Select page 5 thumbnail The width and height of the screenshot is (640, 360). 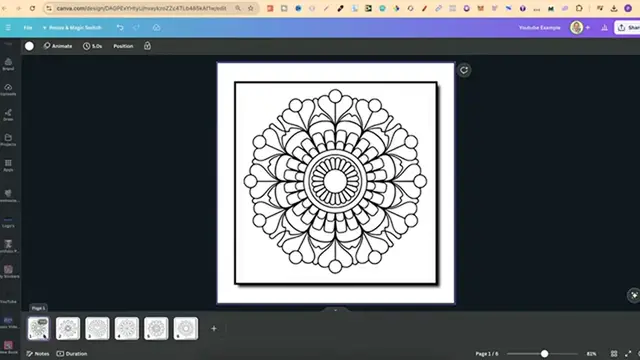point(156,328)
